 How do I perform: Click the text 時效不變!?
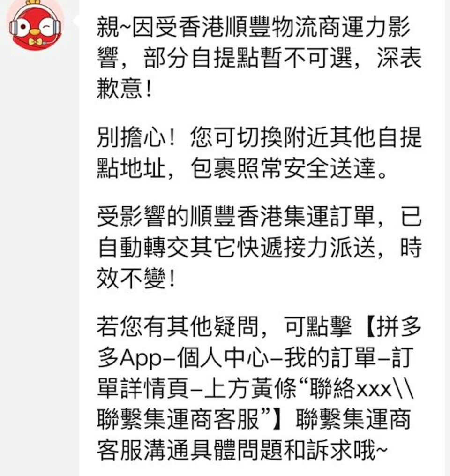point(259,263)
